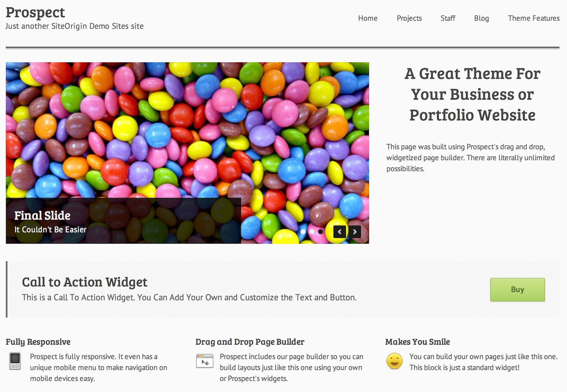The height and width of the screenshot is (392, 567).
Task: Select the second slide pagination dot
Action: click(312, 232)
